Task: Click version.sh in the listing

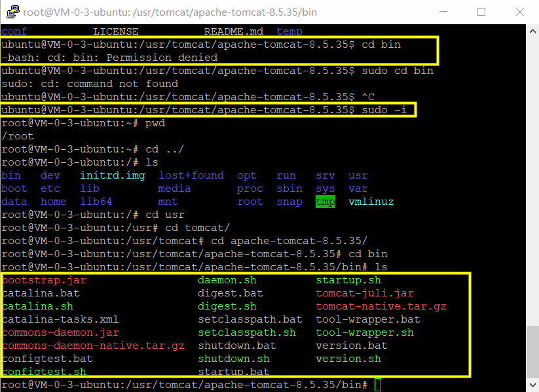Action: coord(348,359)
